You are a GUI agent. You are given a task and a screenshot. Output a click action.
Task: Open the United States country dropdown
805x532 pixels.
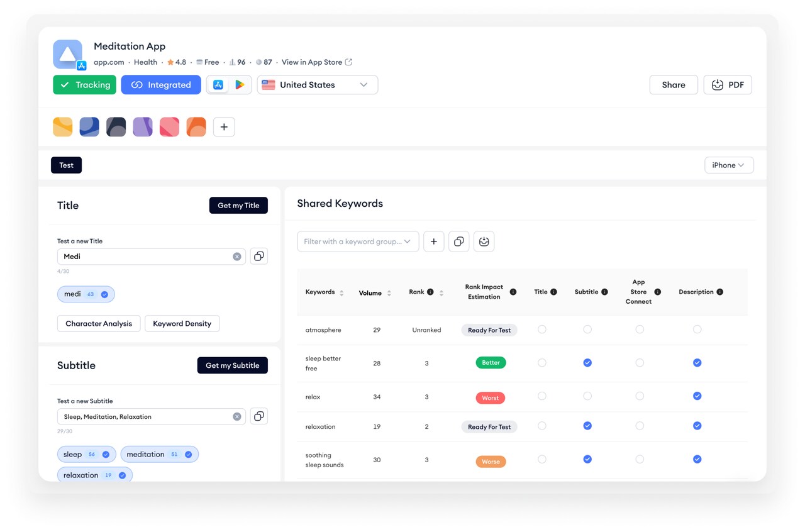[318, 85]
